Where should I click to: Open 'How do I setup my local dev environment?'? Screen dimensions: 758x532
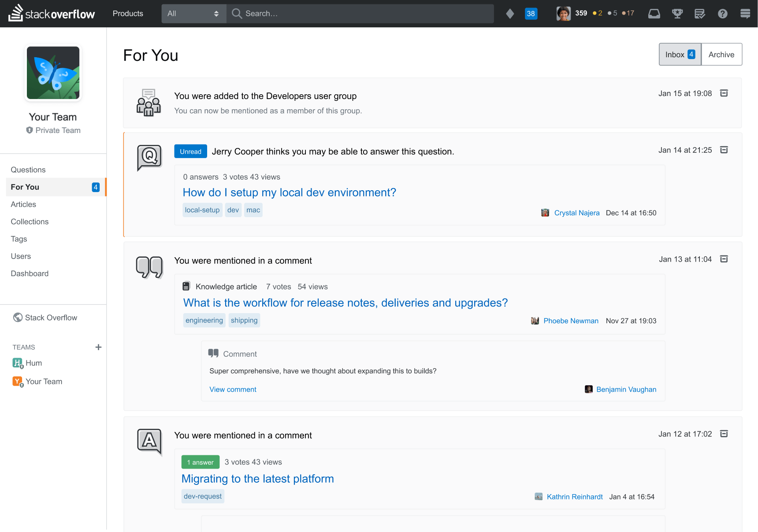coord(289,193)
